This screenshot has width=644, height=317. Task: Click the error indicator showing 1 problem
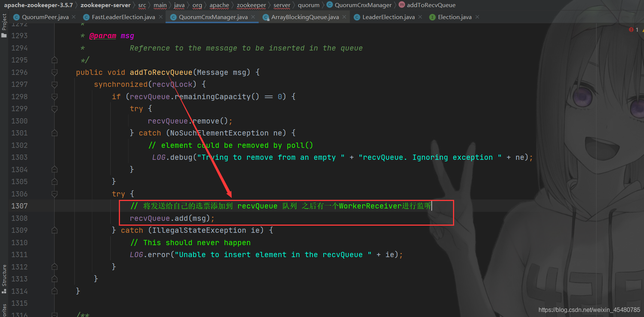(634, 30)
